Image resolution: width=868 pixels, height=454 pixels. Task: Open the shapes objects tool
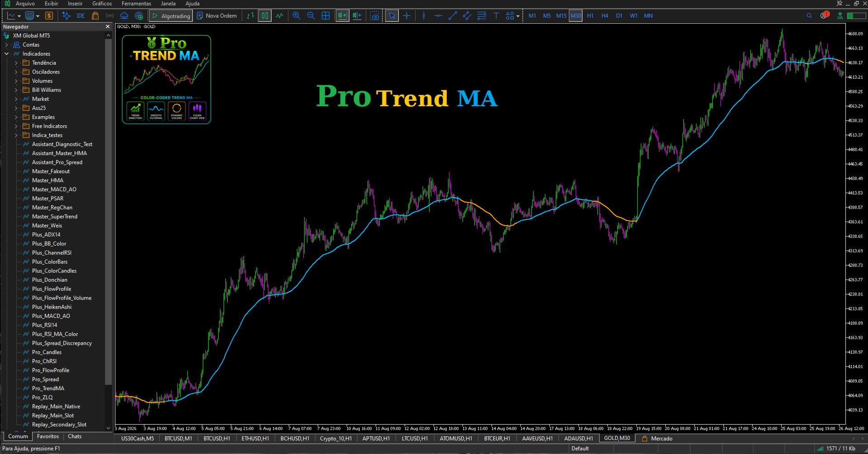click(510, 16)
